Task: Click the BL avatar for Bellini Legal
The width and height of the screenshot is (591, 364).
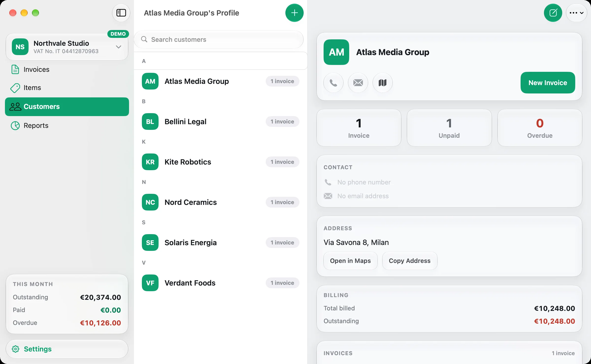Action: click(x=150, y=121)
